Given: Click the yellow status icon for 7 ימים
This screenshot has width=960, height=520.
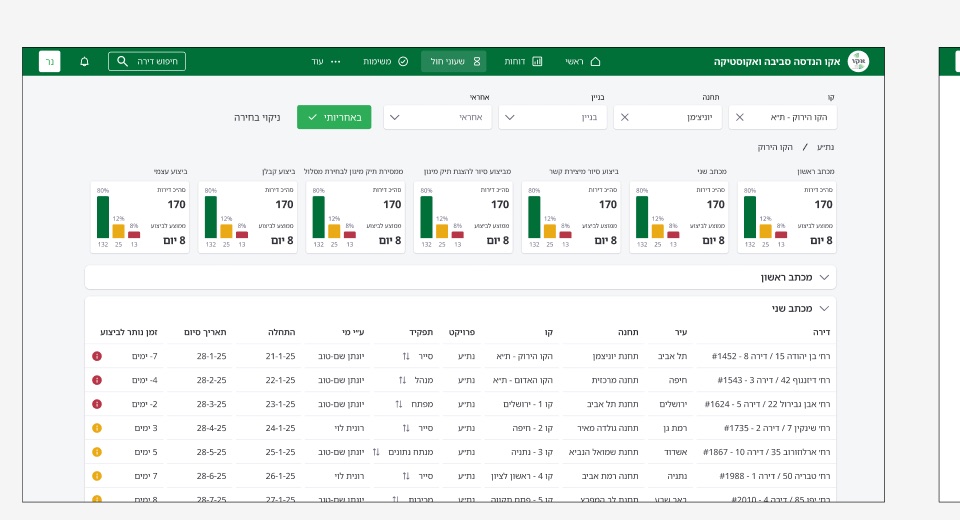Looking at the screenshot, I should click(x=97, y=475).
